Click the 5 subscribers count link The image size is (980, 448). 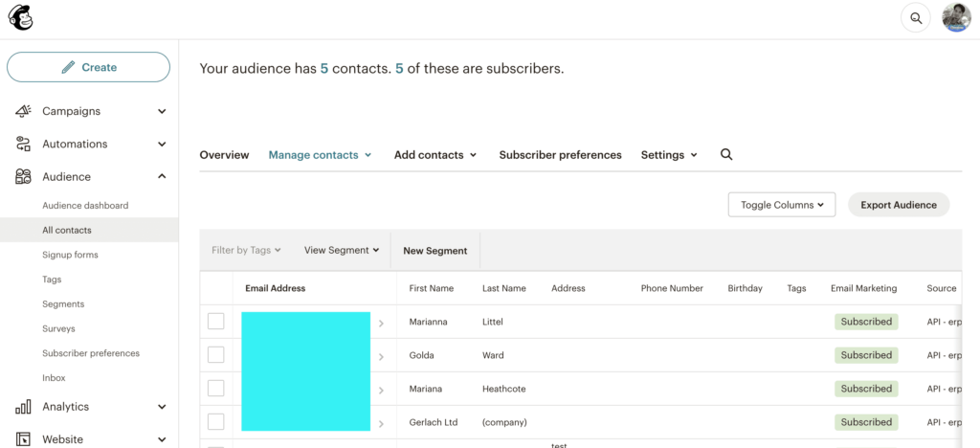[x=399, y=69]
